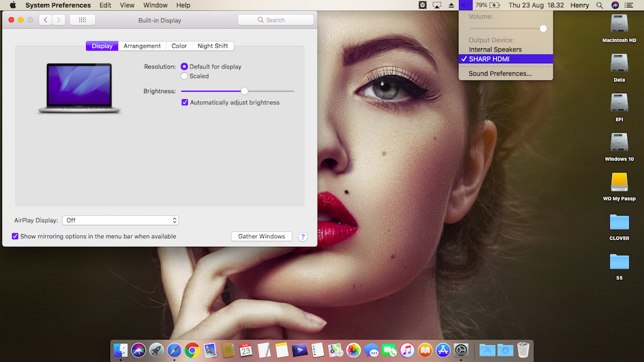Open the Window menu in menu bar

155,5
